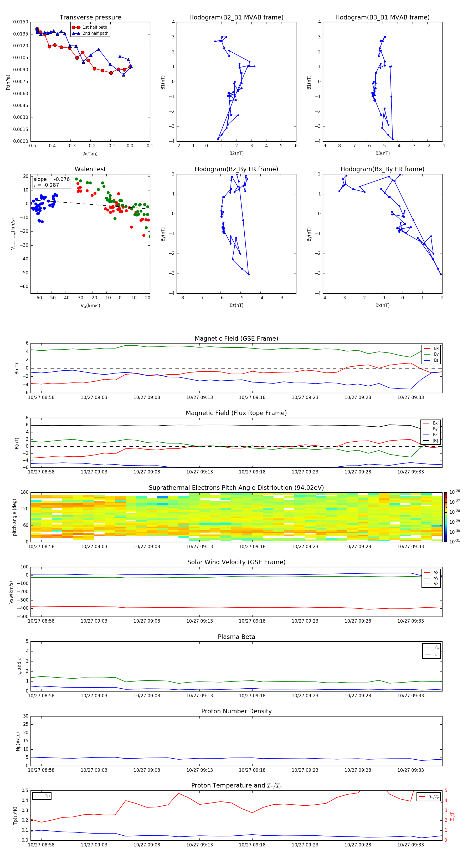Click the 'Magnetic Field (GSE Frame)' title
The image size is (473, 868).
(x=236, y=339)
